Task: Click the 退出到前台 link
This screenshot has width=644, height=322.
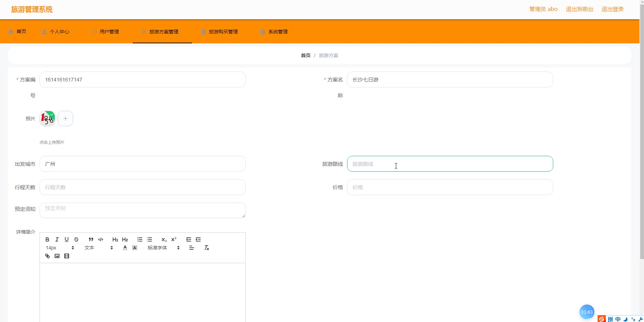Action: click(579, 9)
